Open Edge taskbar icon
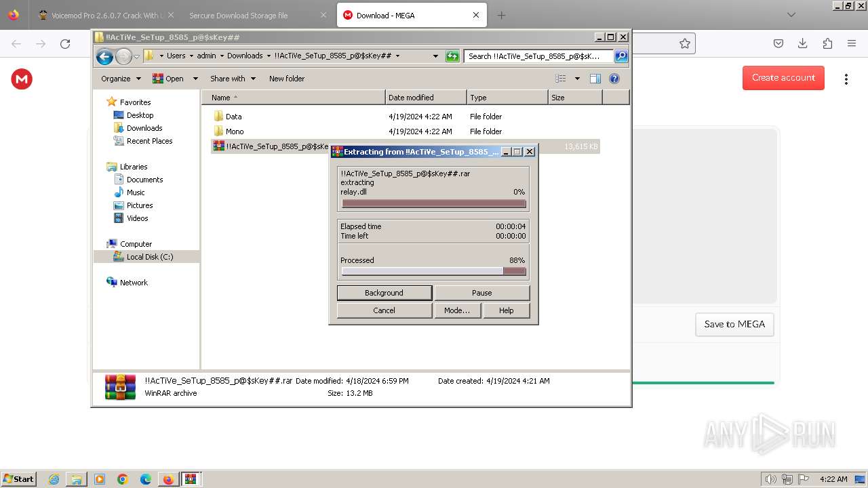This screenshot has width=868, height=488. click(x=145, y=479)
